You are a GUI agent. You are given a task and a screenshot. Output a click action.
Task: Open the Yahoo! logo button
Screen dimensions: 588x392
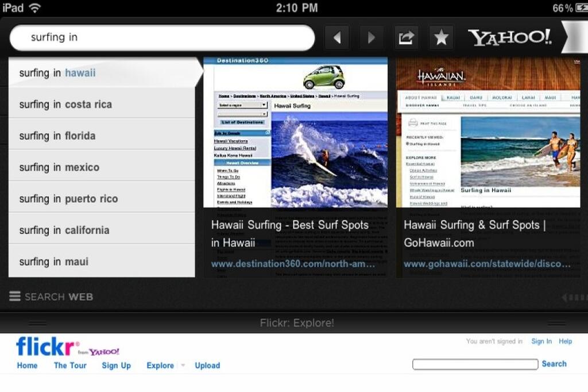point(510,37)
